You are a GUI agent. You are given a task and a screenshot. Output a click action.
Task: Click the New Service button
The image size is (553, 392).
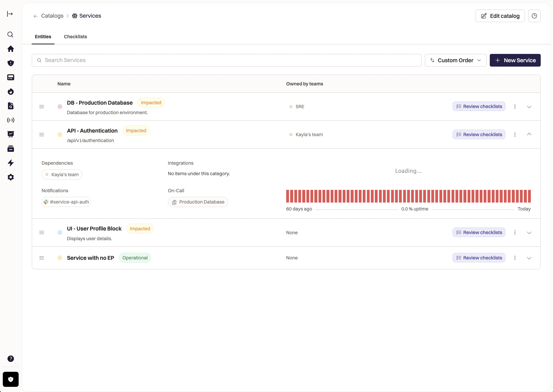515,60
